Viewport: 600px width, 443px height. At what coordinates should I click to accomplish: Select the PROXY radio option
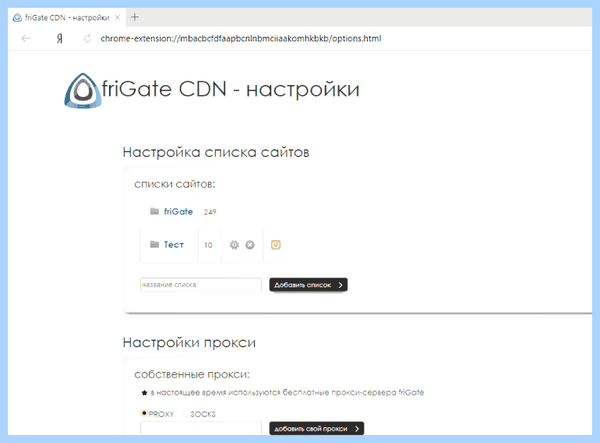[144, 413]
